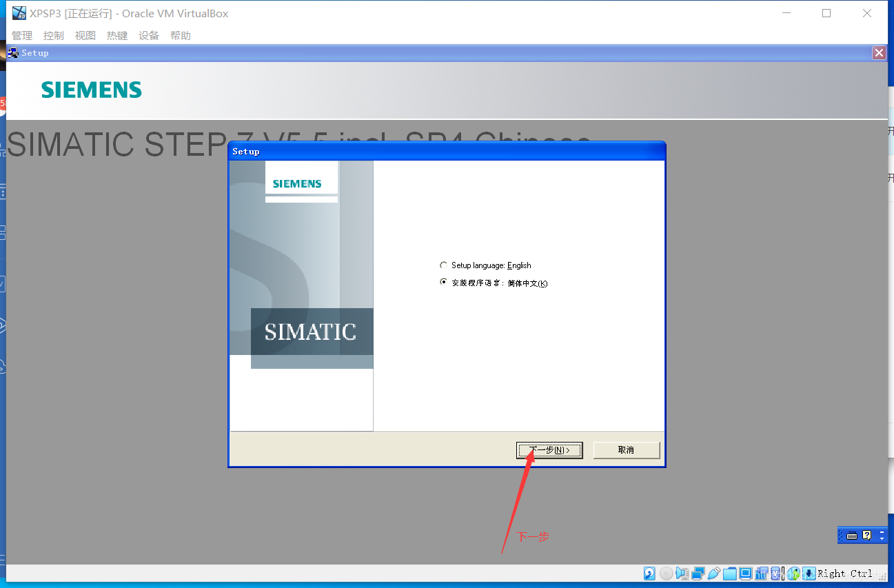894x588 pixels.
Task: Select the 简体中文 setup language option
Action: pyautogui.click(x=443, y=283)
